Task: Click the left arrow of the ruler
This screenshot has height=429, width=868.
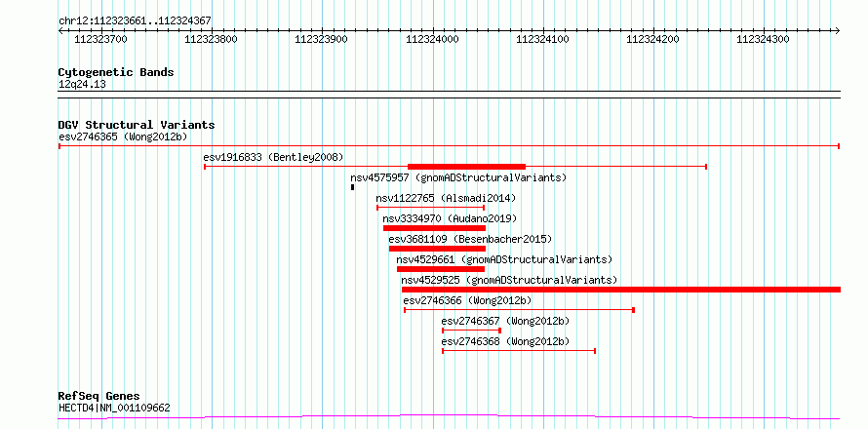Action: (x=60, y=30)
